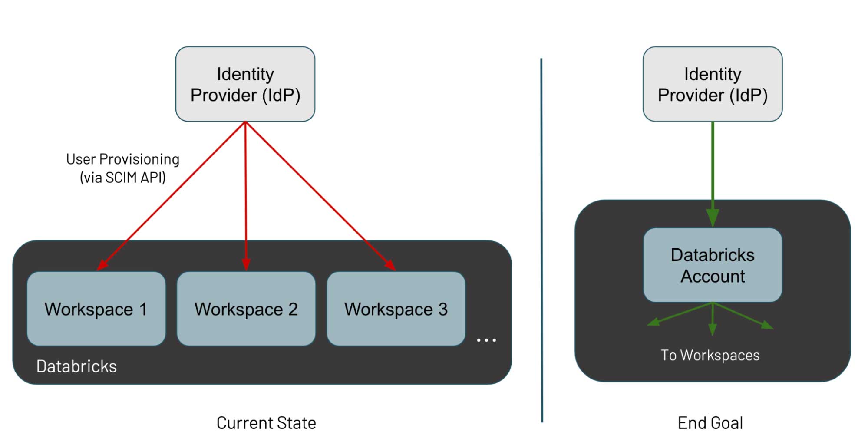Select the Workspace 2 box
This screenshot has height=448, width=868.
point(246,309)
